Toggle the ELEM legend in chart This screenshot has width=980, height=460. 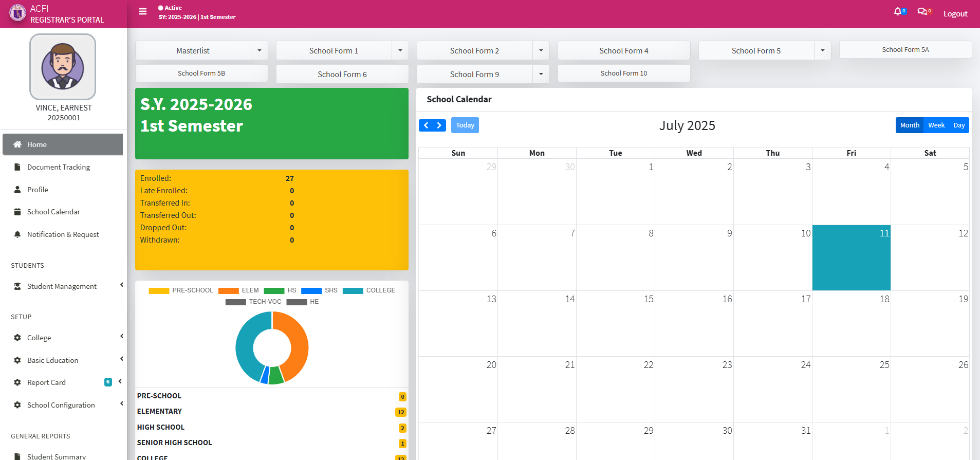click(238, 290)
